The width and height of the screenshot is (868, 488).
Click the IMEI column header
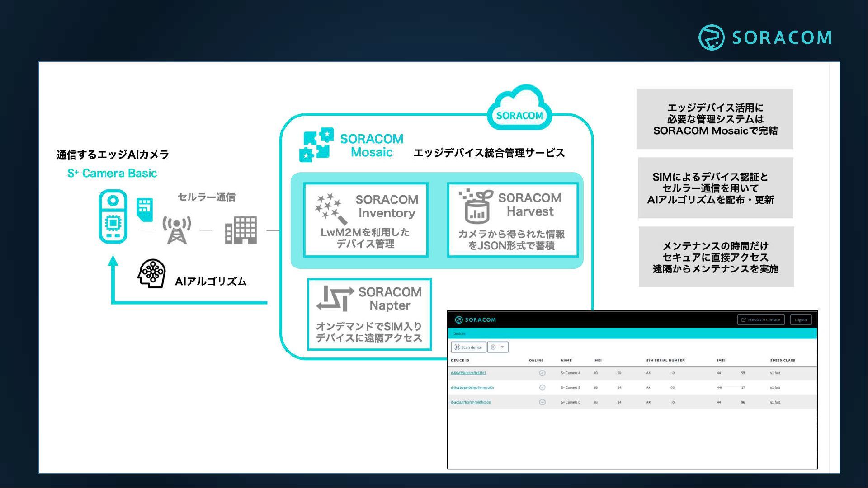598,361
